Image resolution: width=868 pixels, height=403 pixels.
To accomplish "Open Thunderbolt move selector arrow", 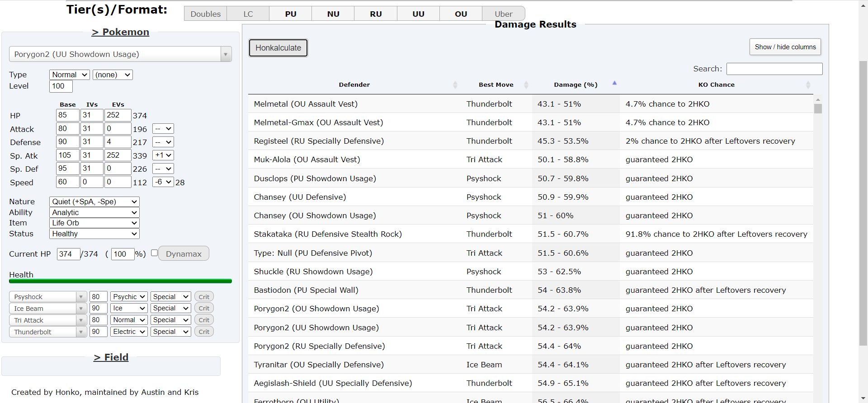I will coord(81,332).
